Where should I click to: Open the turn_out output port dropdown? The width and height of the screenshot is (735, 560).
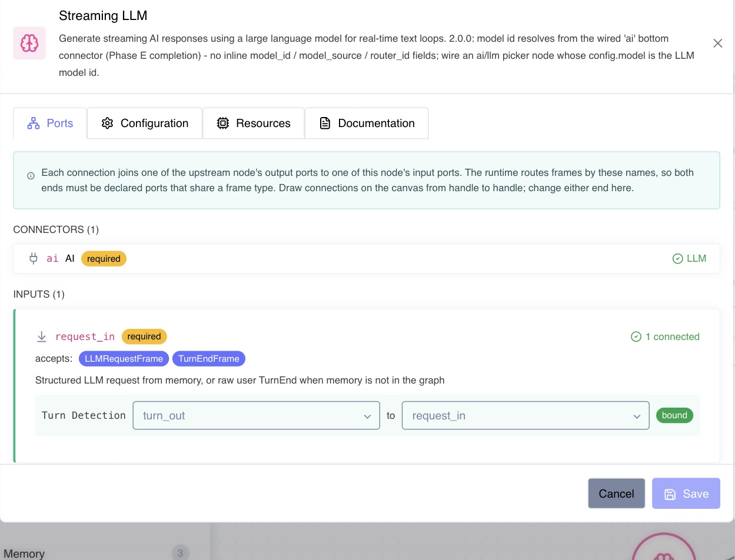pyautogui.click(x=256, y=415)
